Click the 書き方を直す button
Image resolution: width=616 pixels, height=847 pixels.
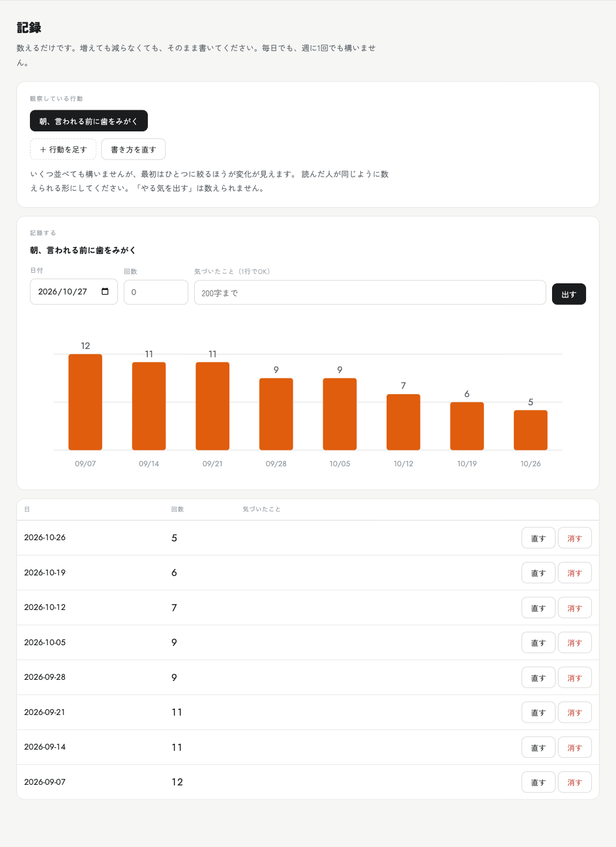pyautogui.click(x=133, y=149)
